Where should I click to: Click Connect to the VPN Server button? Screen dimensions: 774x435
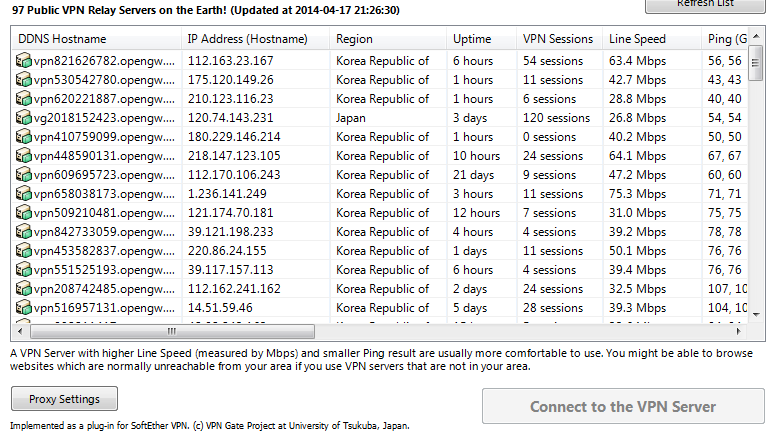pos(623,406)
